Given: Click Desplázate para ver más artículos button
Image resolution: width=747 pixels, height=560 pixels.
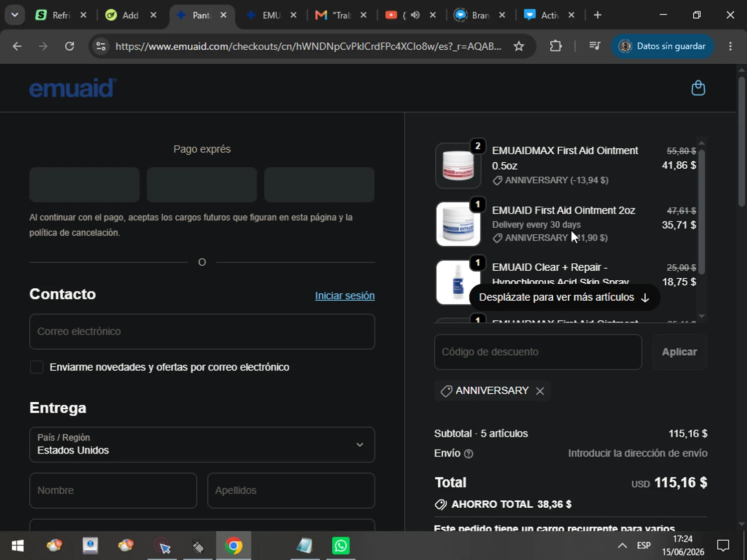Looking at the screenshot, I should point(564,297).
